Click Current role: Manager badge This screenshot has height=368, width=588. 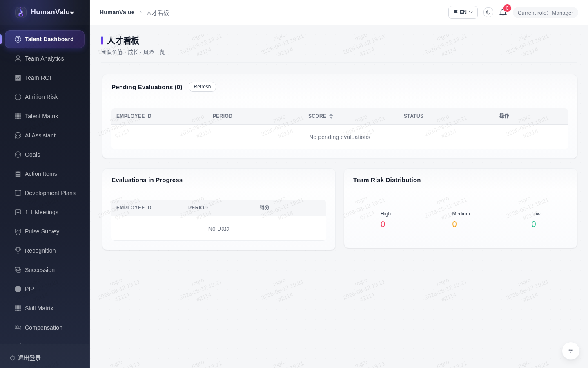(546, 13)
